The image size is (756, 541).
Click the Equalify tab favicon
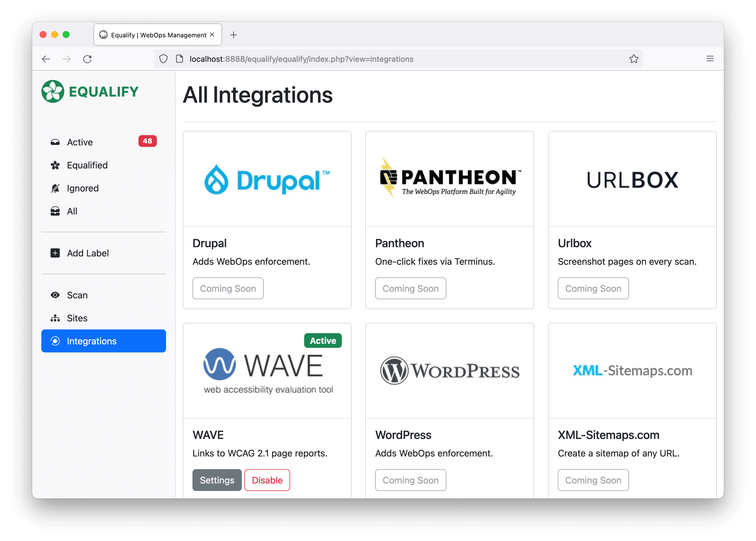click(103, 35)
